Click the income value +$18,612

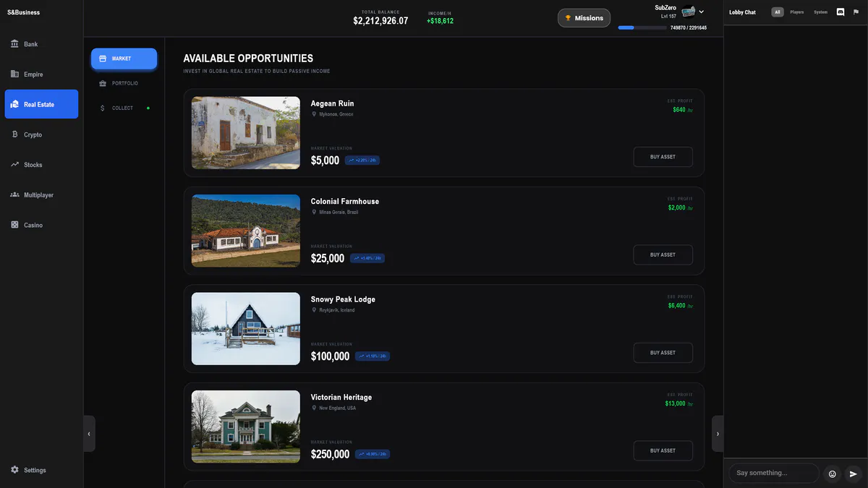tap(440, 21)
